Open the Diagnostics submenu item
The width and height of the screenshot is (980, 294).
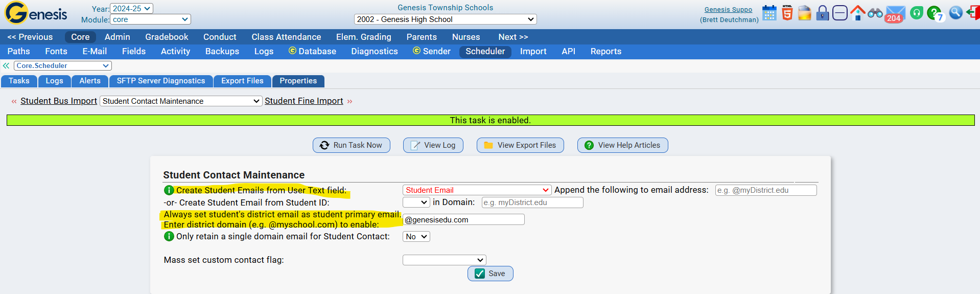tap(375, 51)
